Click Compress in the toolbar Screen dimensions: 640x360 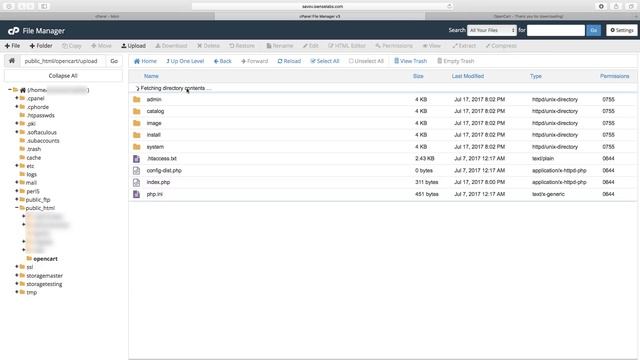501,46
